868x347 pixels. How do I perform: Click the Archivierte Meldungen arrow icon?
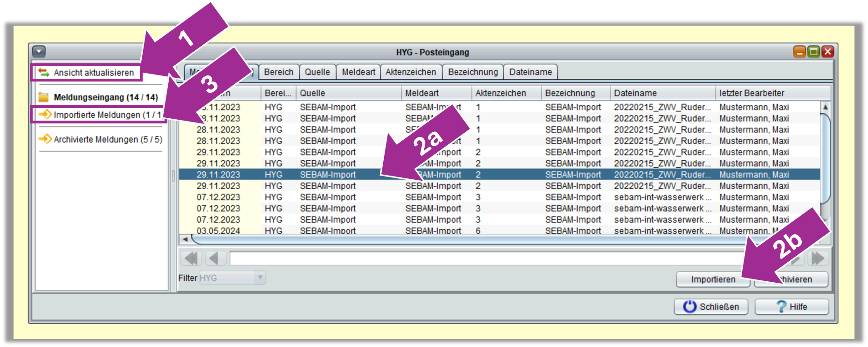(45, 139)
